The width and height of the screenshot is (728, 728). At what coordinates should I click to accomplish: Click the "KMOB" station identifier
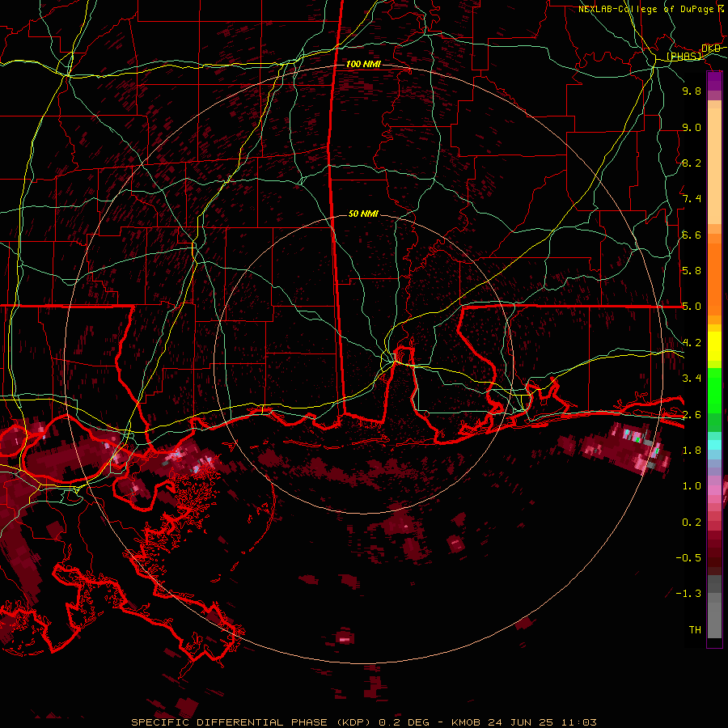468,722
